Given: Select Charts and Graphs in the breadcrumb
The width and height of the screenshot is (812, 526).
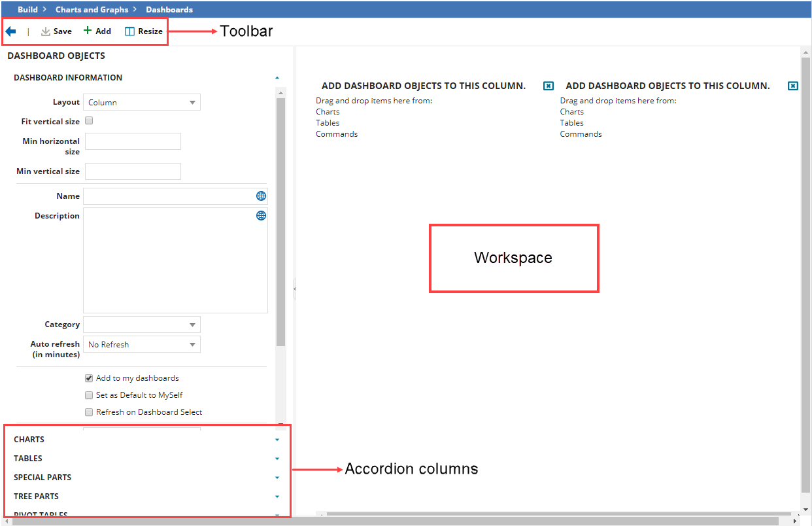Looking at the screenshot, I should [x=92, y=9].
